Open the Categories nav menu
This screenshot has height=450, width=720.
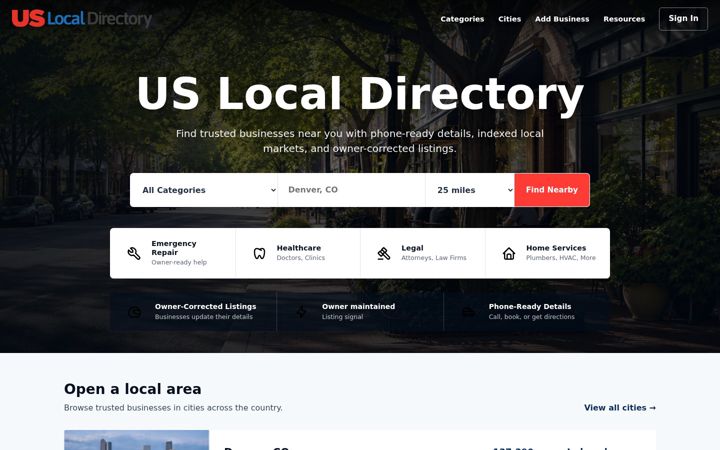462,19
